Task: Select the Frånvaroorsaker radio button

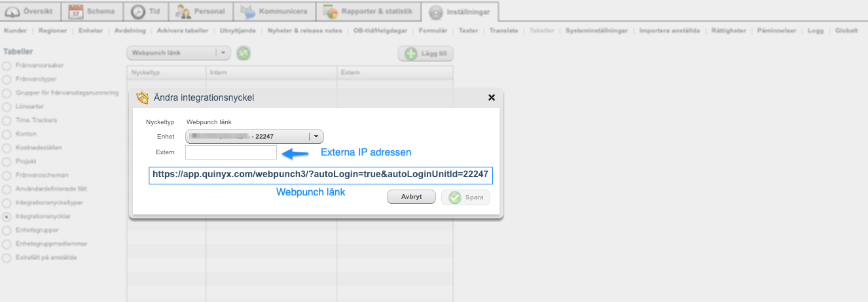Action: click(7, 65)
